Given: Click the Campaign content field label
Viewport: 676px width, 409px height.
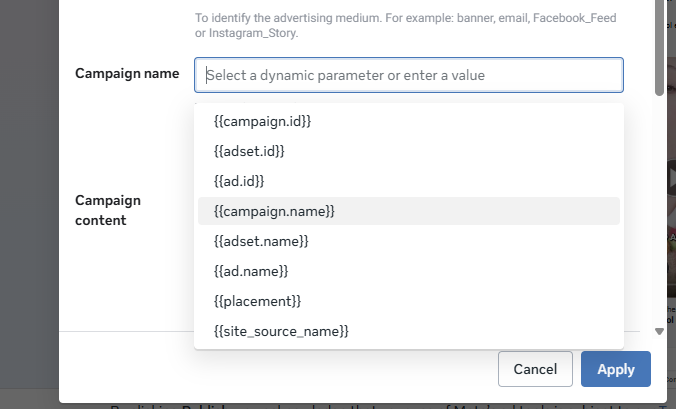Looking at the screenshot, I should coord(108,210).
